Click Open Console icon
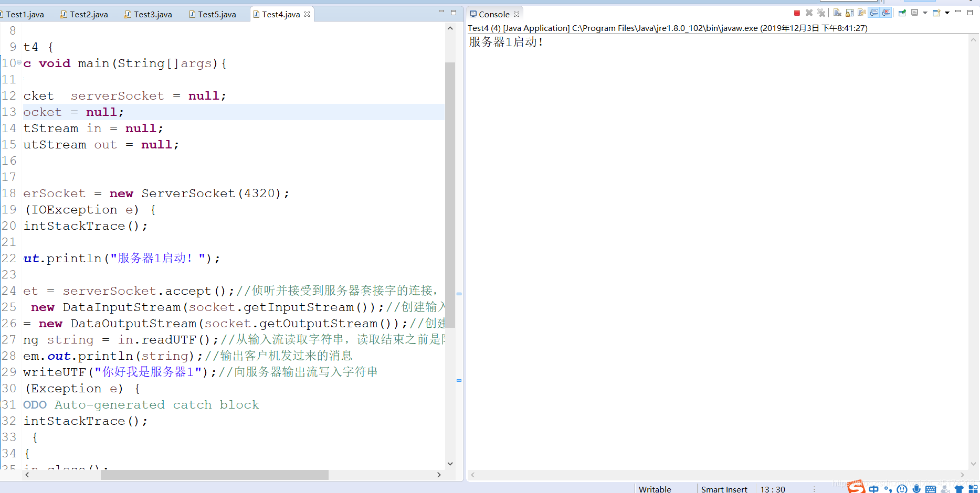Viewport: 980px width, 493px height. click(x=936, y=13)
